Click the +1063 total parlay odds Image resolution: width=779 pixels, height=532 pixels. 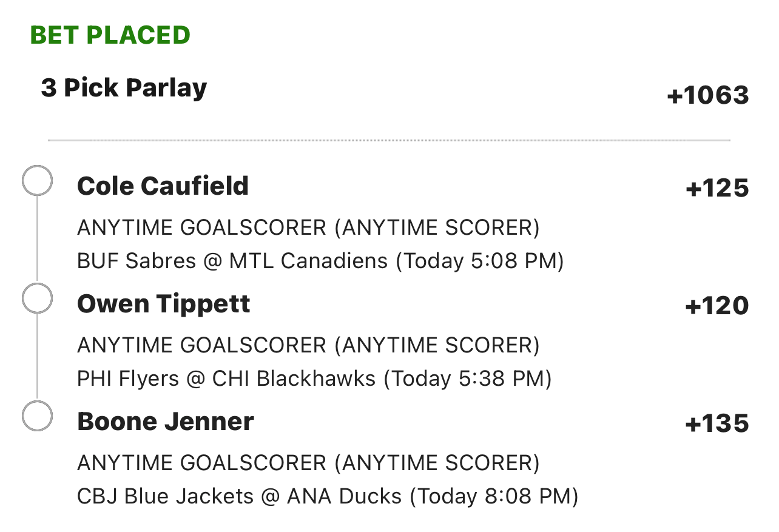tap(707, 96)
